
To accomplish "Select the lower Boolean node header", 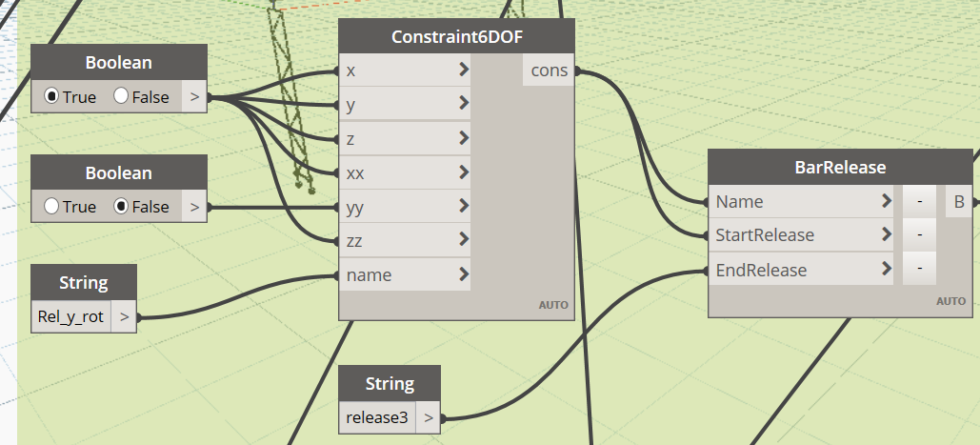I will (x=119, y=172).
